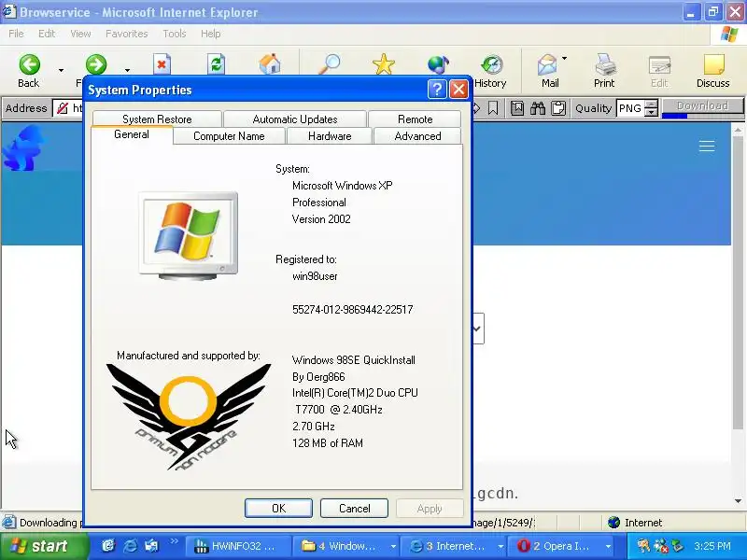
Task: Click OK in System Properties
Action: pyautogui.click(x=278, y=508)
